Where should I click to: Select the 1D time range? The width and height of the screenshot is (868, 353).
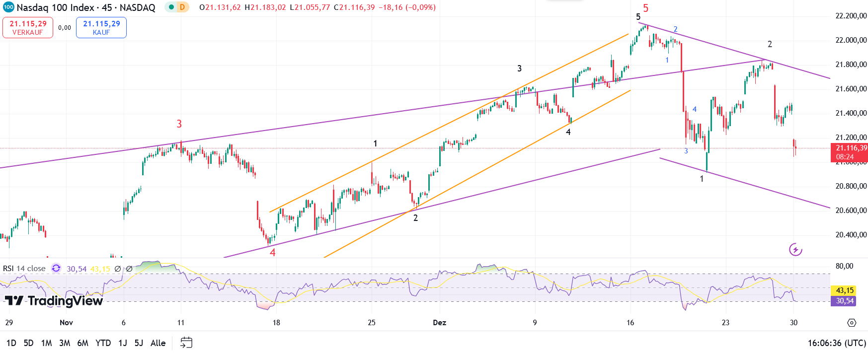[11, 343]
